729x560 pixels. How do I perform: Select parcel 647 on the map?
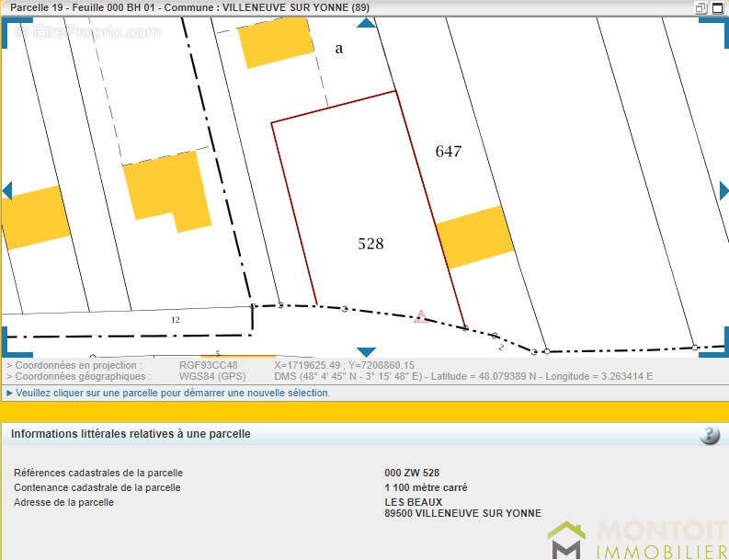(x=449, y=151)
